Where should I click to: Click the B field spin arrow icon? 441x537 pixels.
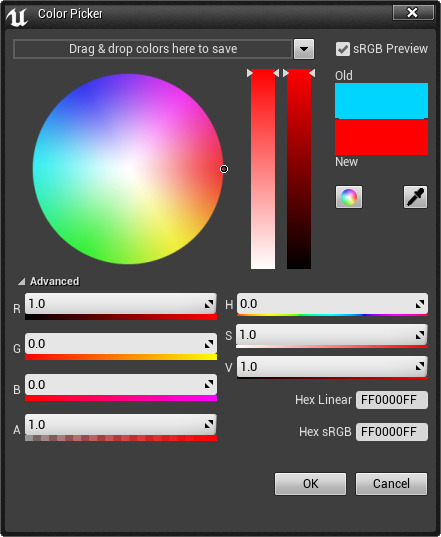(209, 385)
